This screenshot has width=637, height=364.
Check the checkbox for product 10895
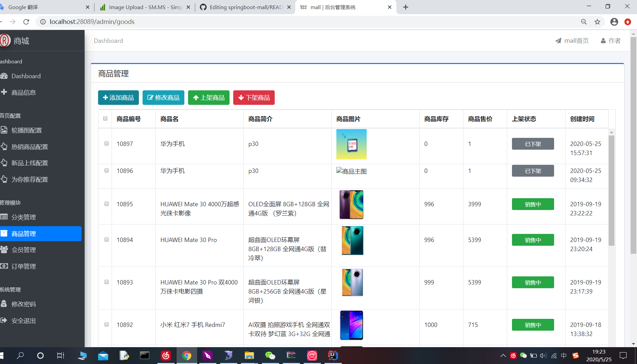point(107,204)
